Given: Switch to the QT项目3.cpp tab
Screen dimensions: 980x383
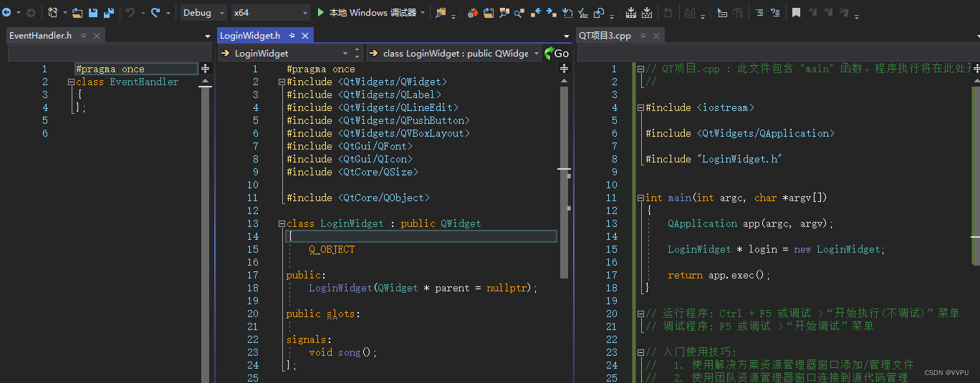Looking at the screenshot, I should click(605, 35).
